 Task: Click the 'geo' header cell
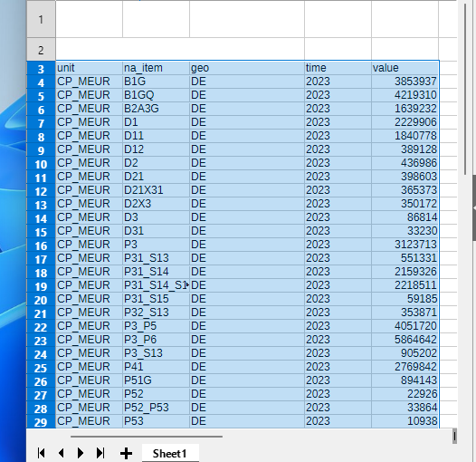point(247,68)
